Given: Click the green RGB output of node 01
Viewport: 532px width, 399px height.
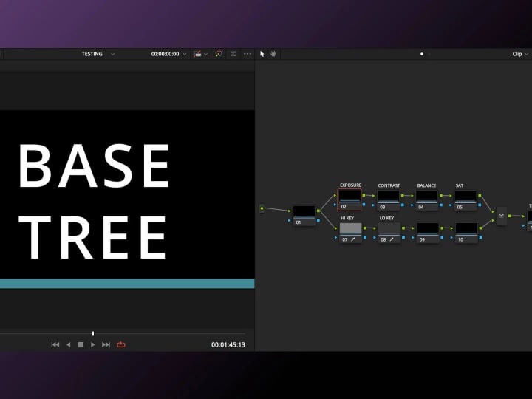Looking at the screenshot, I should (318, 211).
